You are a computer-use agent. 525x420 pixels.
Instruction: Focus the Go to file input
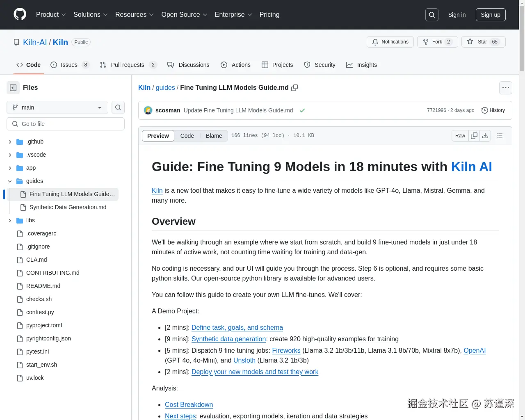[66, 124]
